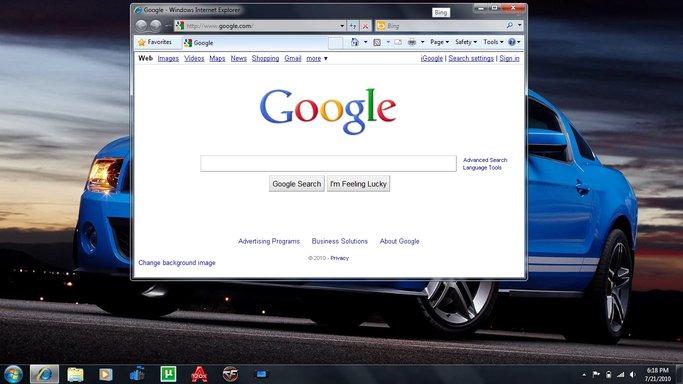Open the search provider dropdown arrow
This screenshot has height=384, width=683.
[x=519, y=25]
